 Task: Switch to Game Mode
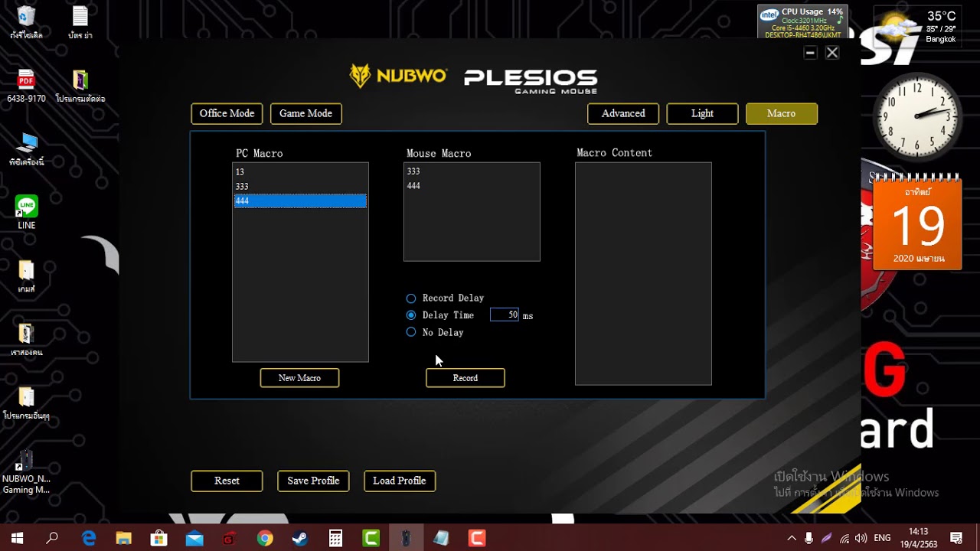pos(305,113)
